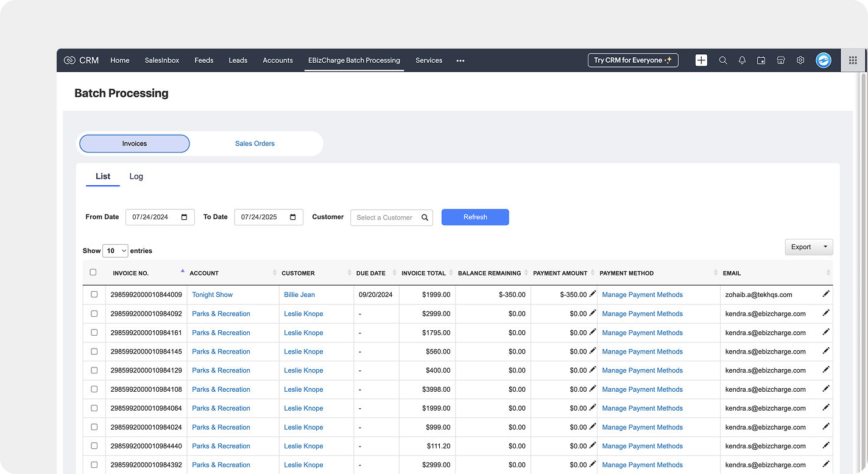The width and height of the screenshot is (868, 474).
Task: Mark the checkbox for invoice ending 4024
Action: [x=94, y=427]
